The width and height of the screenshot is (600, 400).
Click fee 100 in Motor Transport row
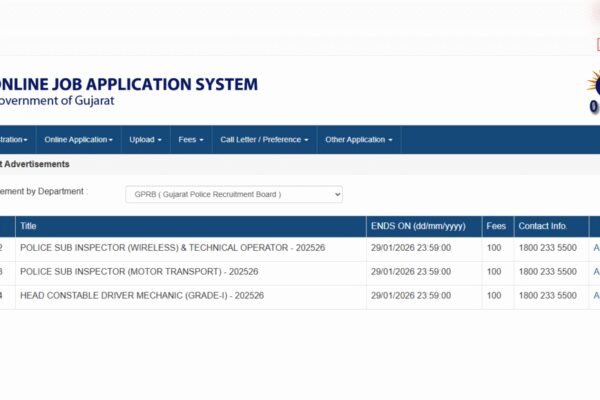click(x=494, y=272)
